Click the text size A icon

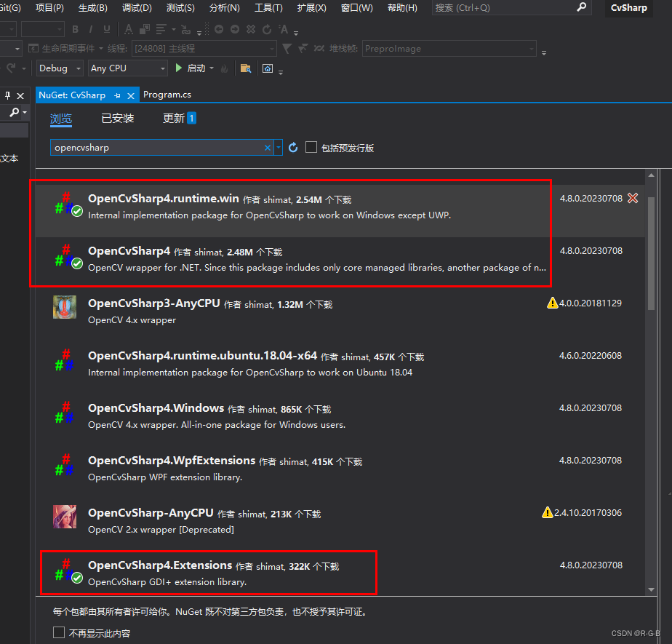(284, 29)
